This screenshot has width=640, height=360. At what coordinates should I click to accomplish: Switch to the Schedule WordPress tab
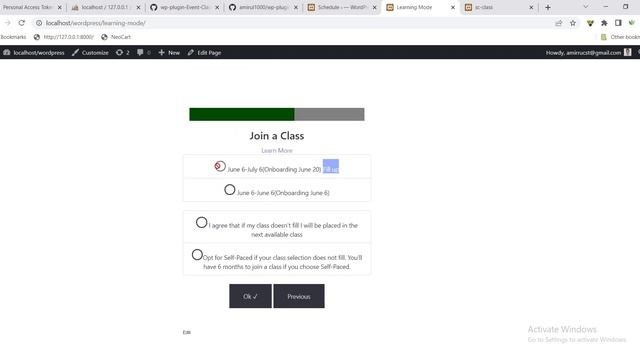(x=342, y=7)
